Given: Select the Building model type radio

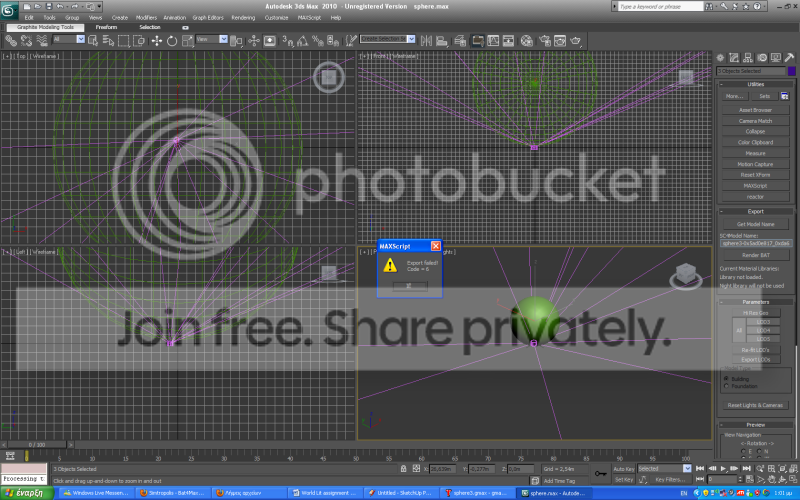Looking at the screenshot, I should [726, 379].
